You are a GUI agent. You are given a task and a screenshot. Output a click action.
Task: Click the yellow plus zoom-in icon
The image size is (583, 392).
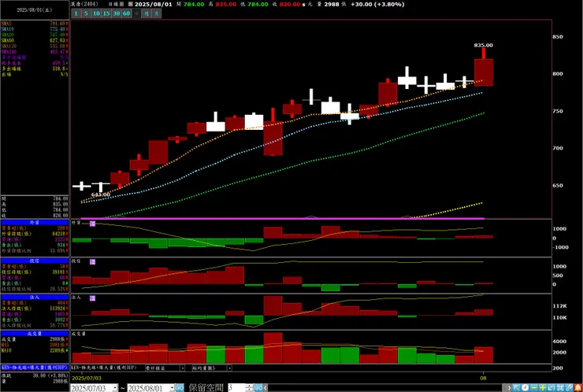[x=543, y=388]
